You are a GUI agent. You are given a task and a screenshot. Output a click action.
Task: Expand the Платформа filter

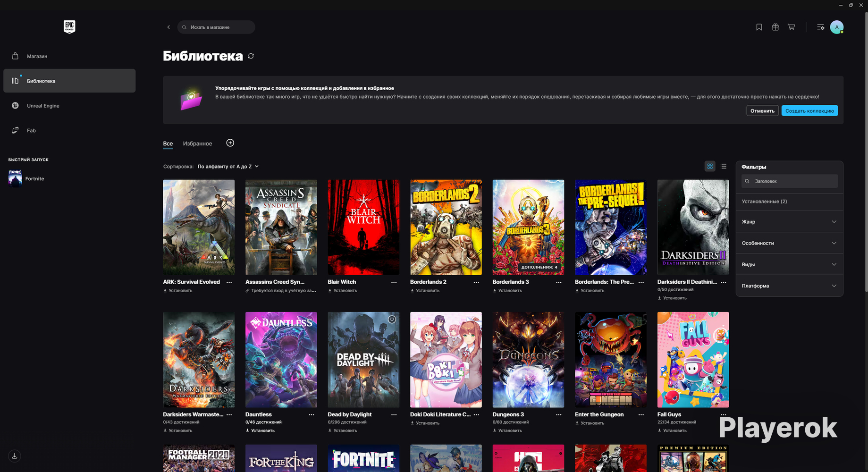pos(789,286)
